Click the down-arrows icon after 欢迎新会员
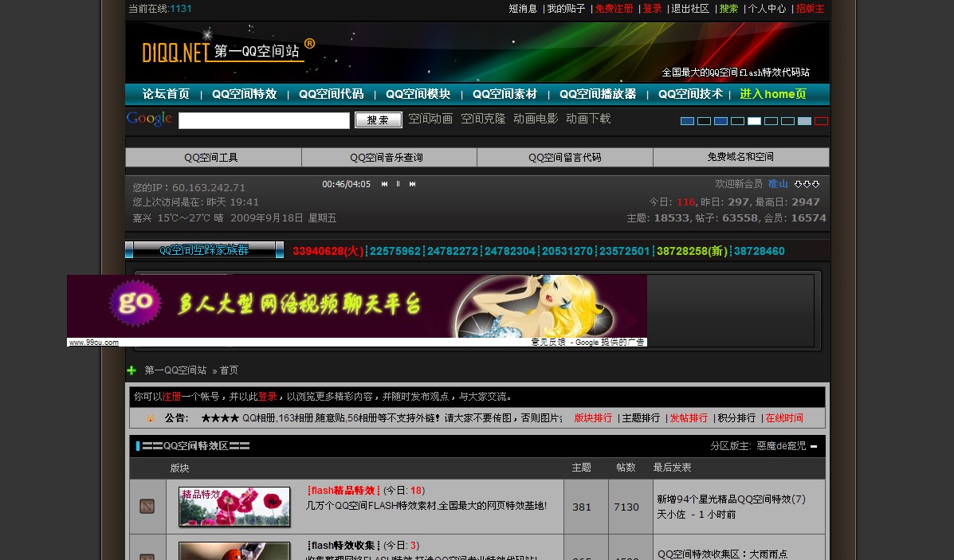Screen dimensions: 954x560 [x=807, y=184]
